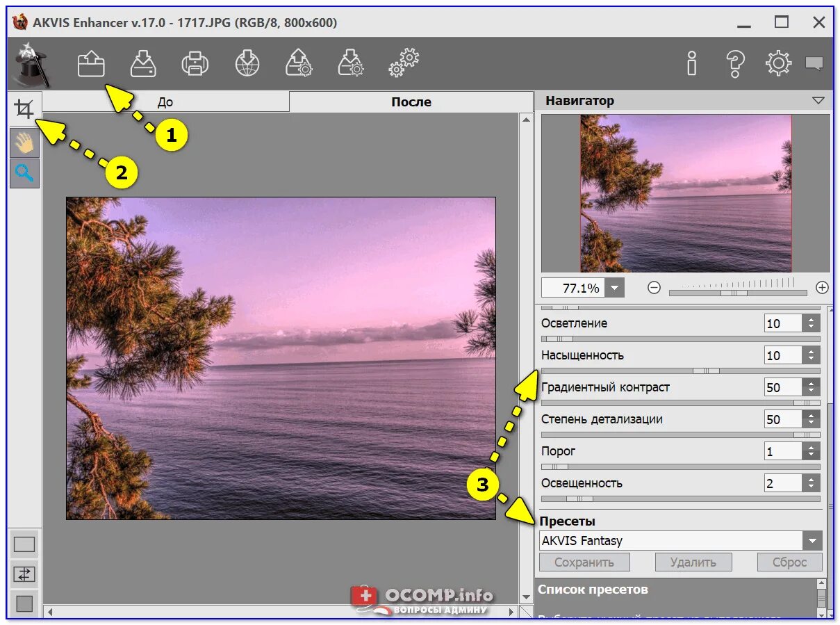The image size is (840, 625).
Task: Click the navigator thumbnail preview
Action: point(686,193)
